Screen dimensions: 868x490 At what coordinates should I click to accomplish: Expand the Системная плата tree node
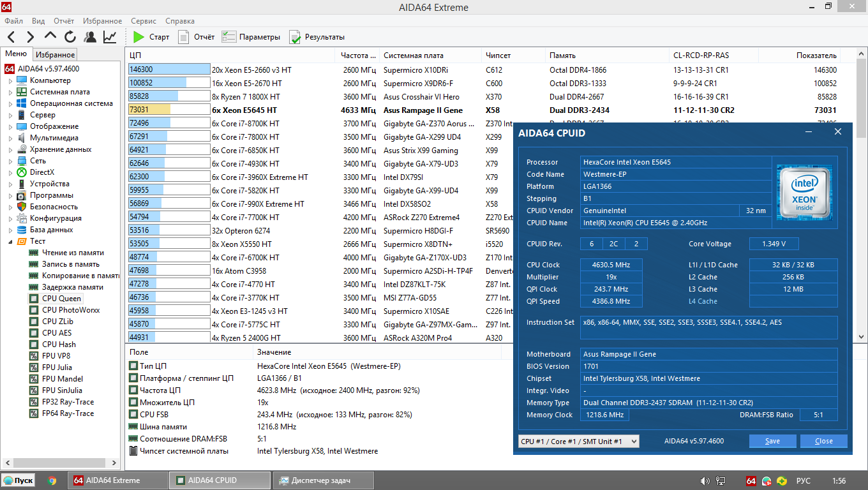coord(10,93)
